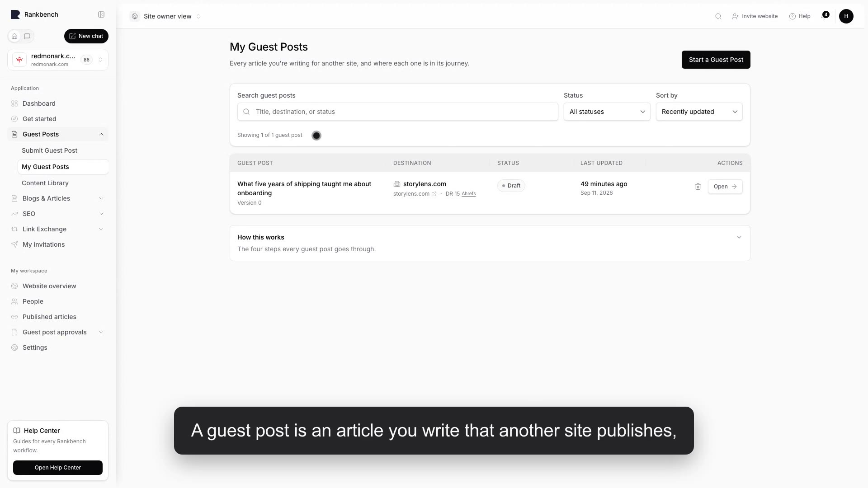Click Open Help Center button
This screenshot has height=488, width=868.
point(58,468)
